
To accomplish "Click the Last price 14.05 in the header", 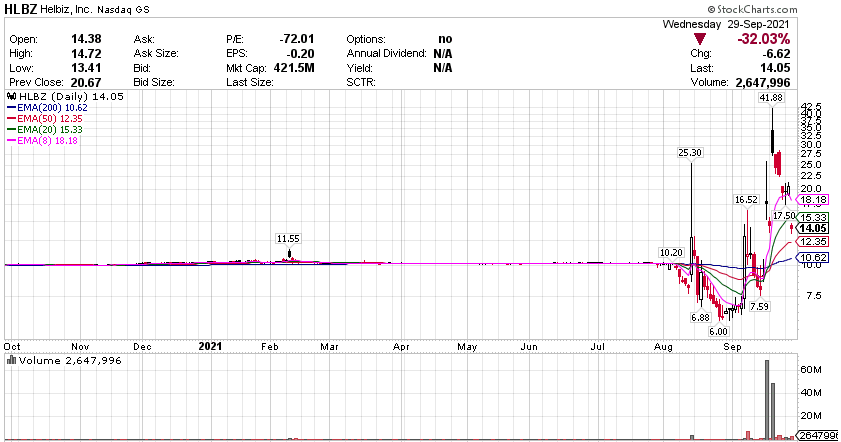I will tap(776, 68).
